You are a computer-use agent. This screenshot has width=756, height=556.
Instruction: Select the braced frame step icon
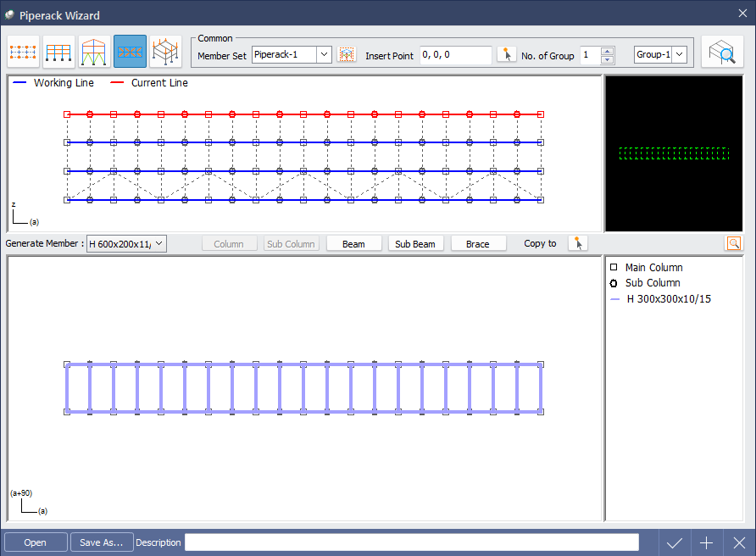pyautogui.click(x=94, y=53)
